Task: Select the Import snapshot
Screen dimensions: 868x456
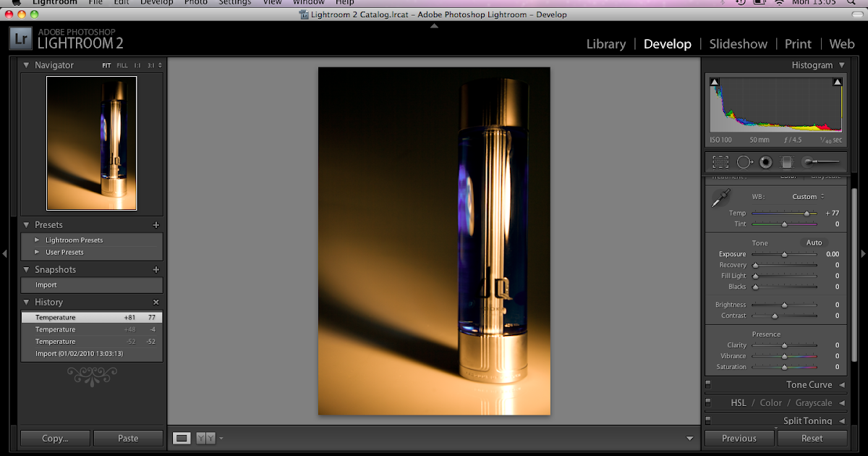Action: tap(91, 285)
